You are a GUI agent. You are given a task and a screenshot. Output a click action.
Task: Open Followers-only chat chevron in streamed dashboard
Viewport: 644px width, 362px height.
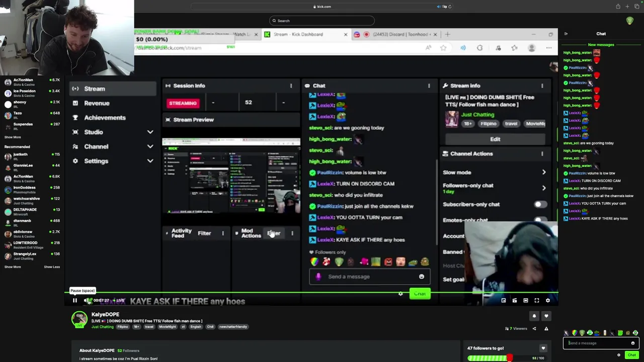(x=544, y=188)
